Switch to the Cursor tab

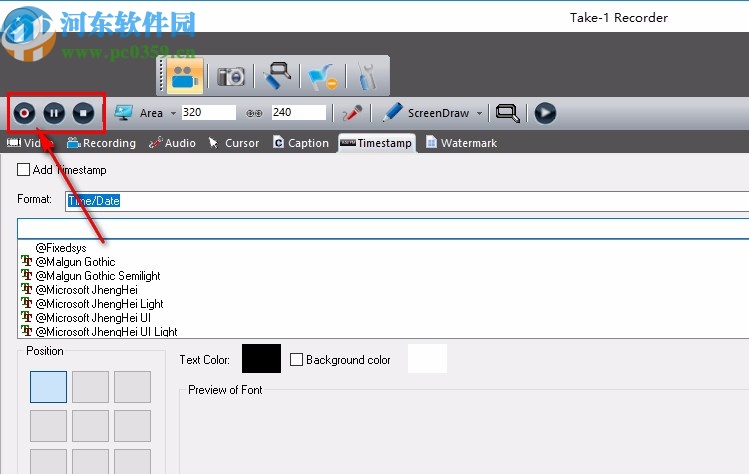(234, 143)
